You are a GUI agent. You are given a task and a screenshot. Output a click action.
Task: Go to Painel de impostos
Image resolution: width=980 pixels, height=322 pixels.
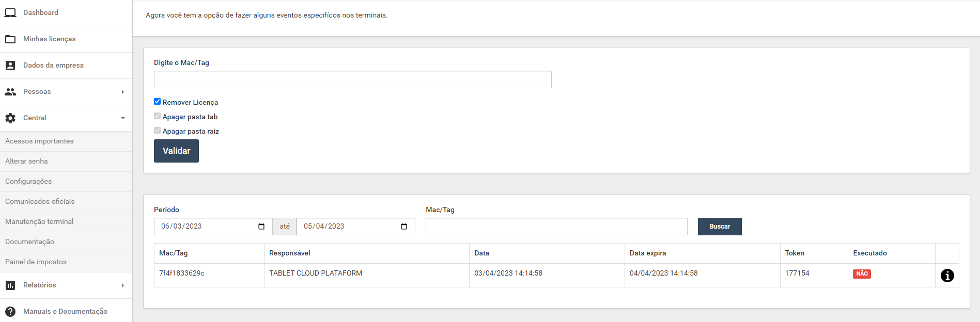pyautogui.click(x=36, y=262)
